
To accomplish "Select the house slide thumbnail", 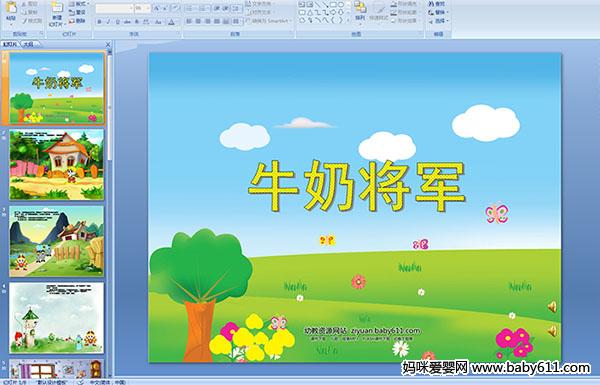I will click(57, 165).
